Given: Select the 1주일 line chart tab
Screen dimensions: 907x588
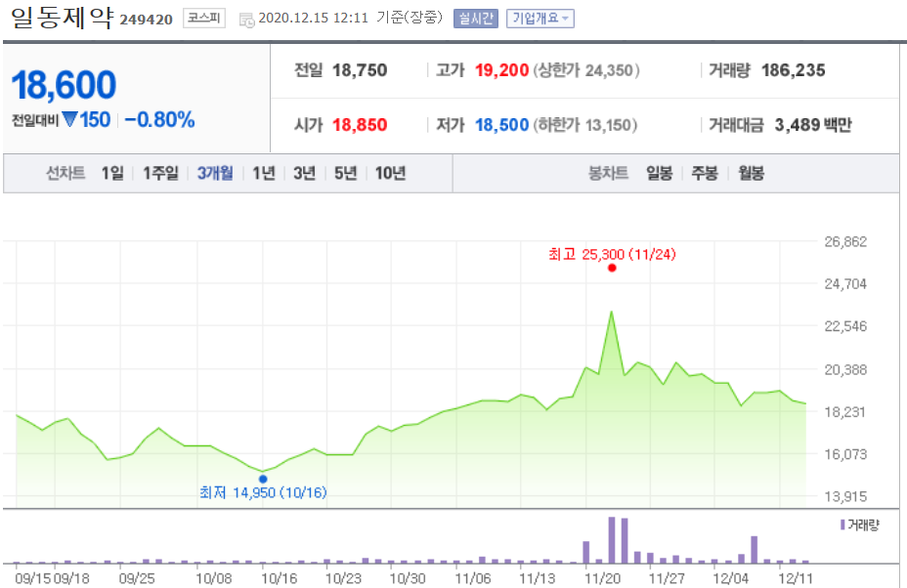Looking at the screenshot, I should click(161, 173).
